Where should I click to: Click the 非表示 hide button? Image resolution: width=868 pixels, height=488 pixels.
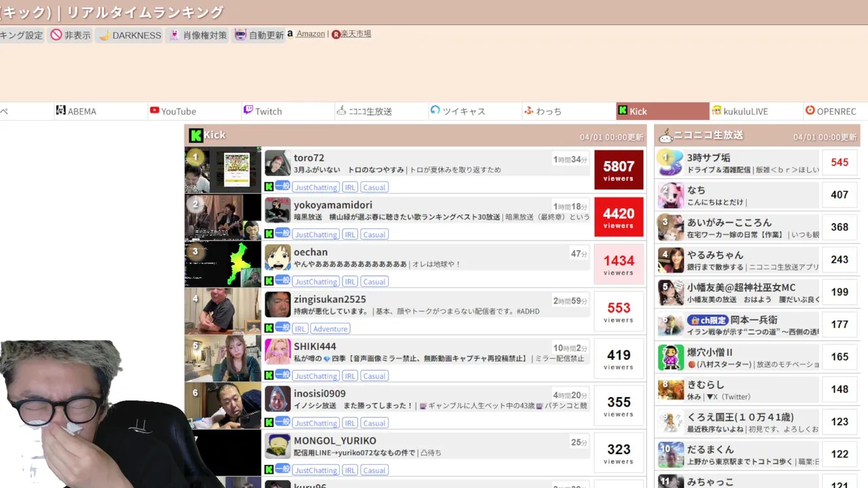point(70,35)
